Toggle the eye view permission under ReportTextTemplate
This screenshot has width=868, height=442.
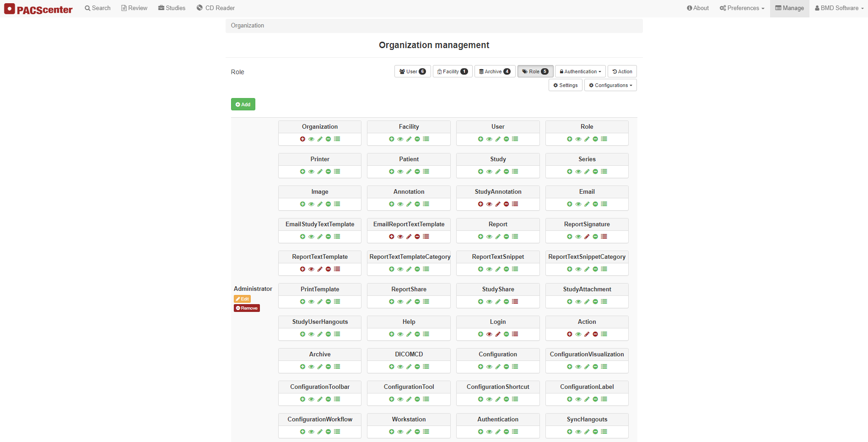point(311,269)
